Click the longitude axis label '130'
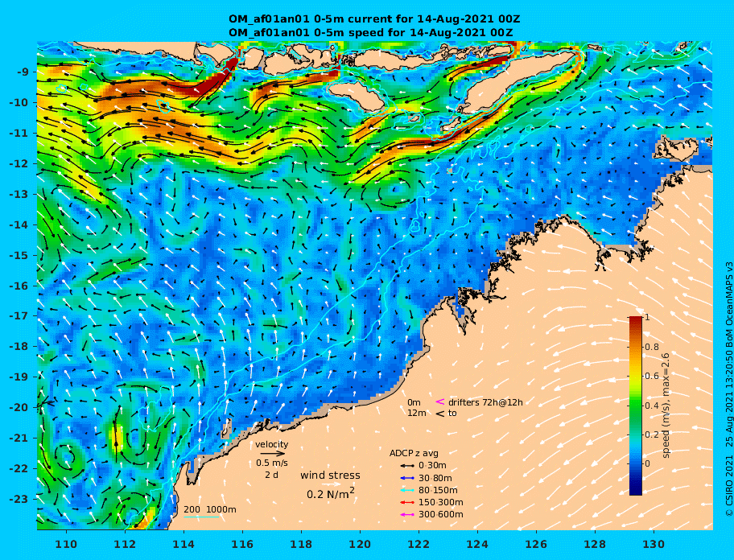The width and height of the screenshot is (734, 560). pos(654,544)
